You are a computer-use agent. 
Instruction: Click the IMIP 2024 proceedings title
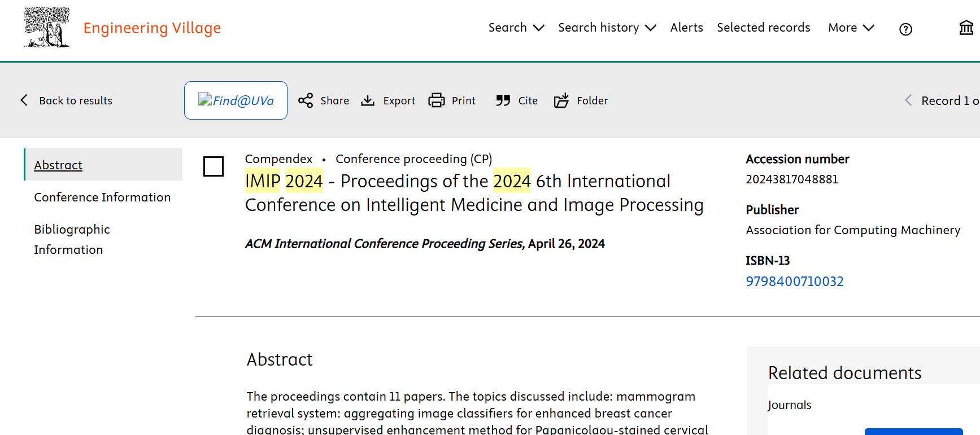click(474, 193)
